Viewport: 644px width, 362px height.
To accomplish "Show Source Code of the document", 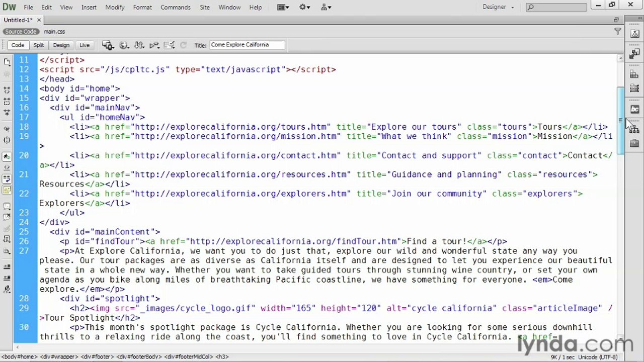I will [21, 32].
